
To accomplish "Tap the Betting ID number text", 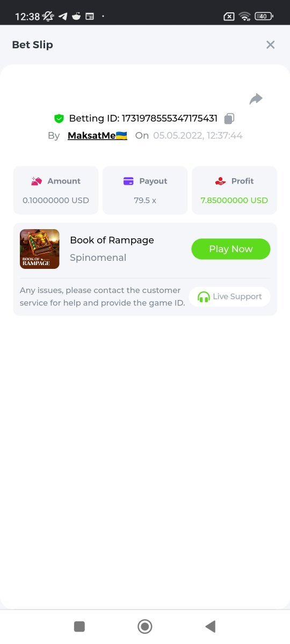I will tap(170, 119).
